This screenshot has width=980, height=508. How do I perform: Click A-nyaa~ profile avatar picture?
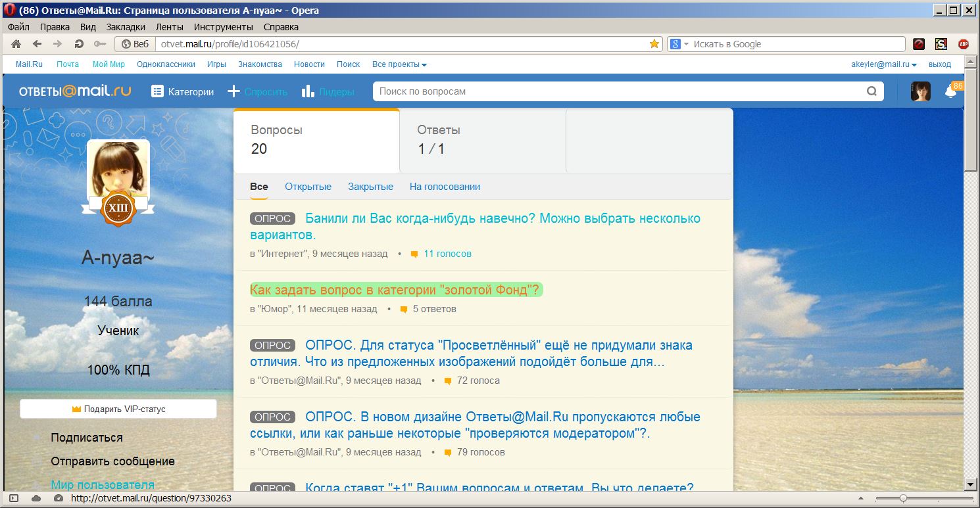coord(118,168)
